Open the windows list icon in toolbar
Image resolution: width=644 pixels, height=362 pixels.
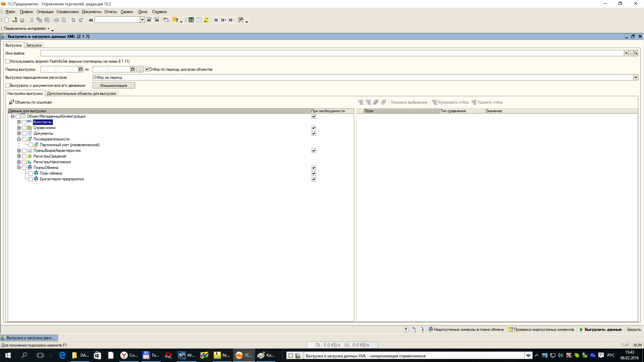pyautogui.click(x=166, y=20)
